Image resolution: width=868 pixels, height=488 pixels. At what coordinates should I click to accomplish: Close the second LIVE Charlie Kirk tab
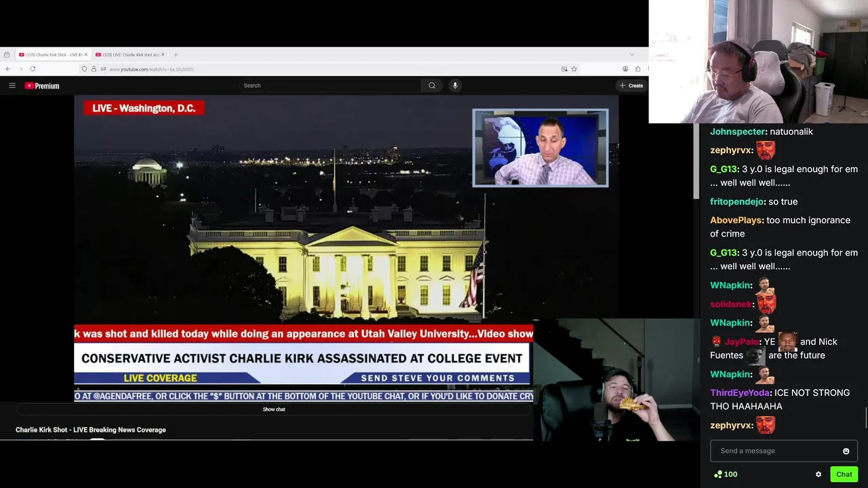162,55
